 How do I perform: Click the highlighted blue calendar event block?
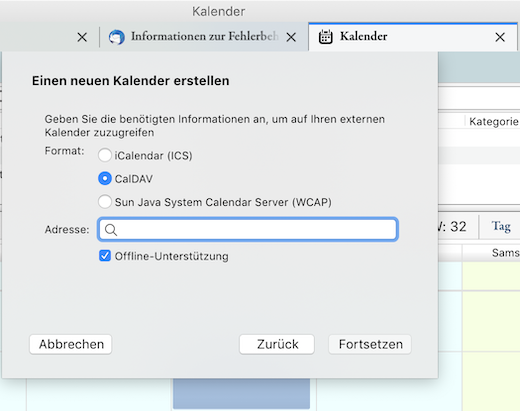pos(241,393)
